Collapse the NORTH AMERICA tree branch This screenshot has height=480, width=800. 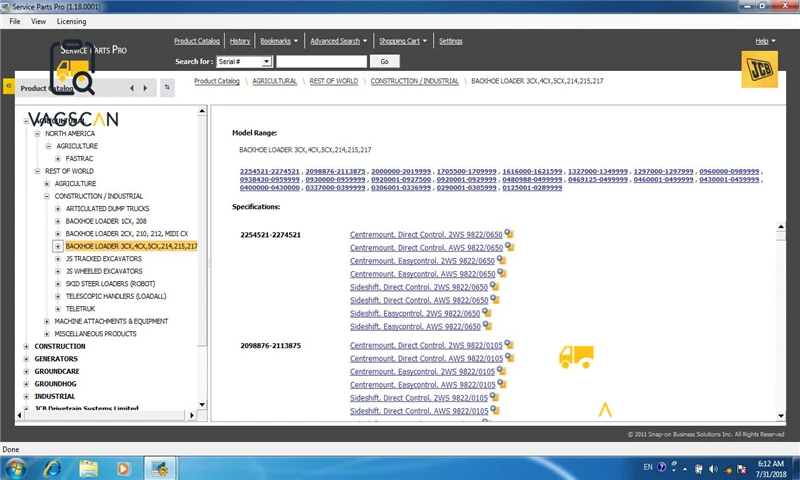37,134
